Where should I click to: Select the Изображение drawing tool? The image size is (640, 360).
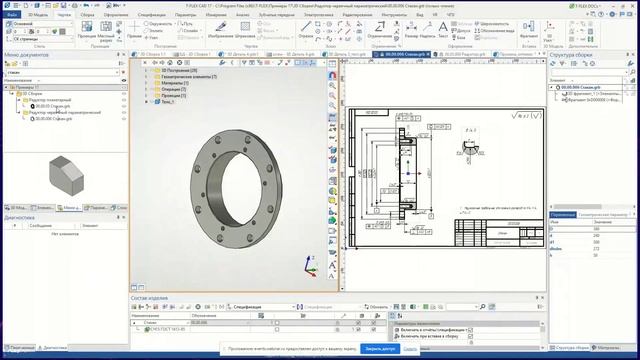point(221,30)
